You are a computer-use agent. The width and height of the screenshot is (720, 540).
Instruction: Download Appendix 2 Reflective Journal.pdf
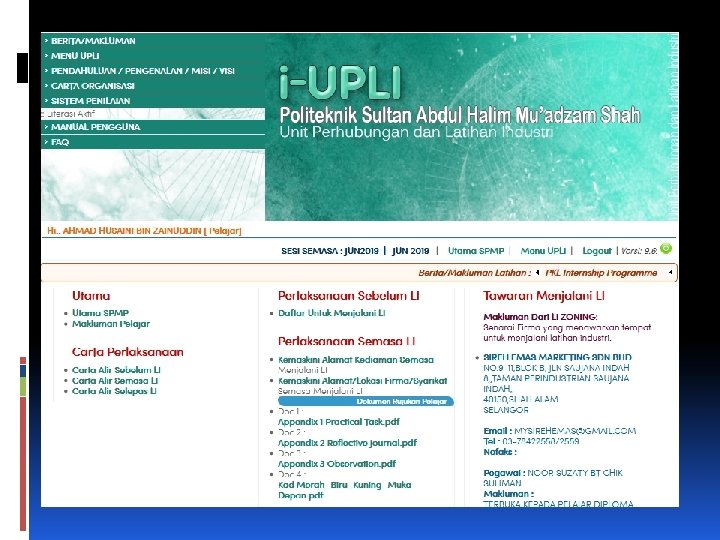tap(348, 443)
